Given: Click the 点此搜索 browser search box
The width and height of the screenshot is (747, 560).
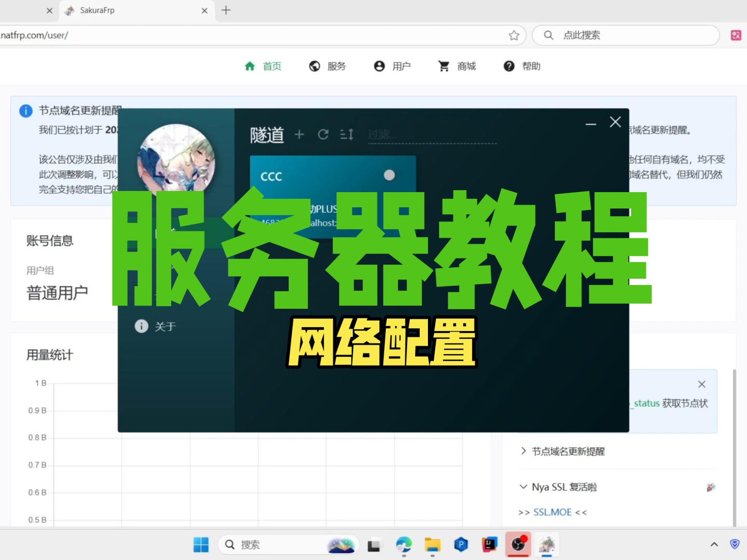Looking at the screenshot, I should click(x=626, y=35).
